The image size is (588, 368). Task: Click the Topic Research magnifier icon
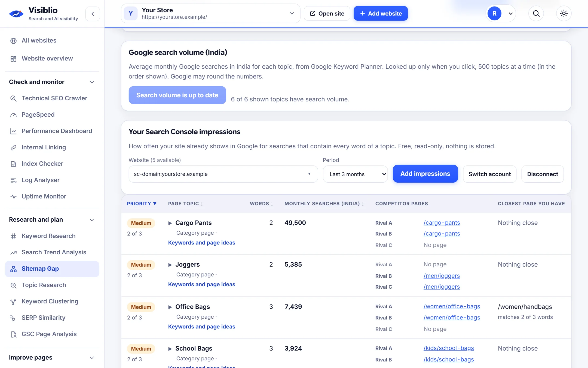(x=13, y=285)
